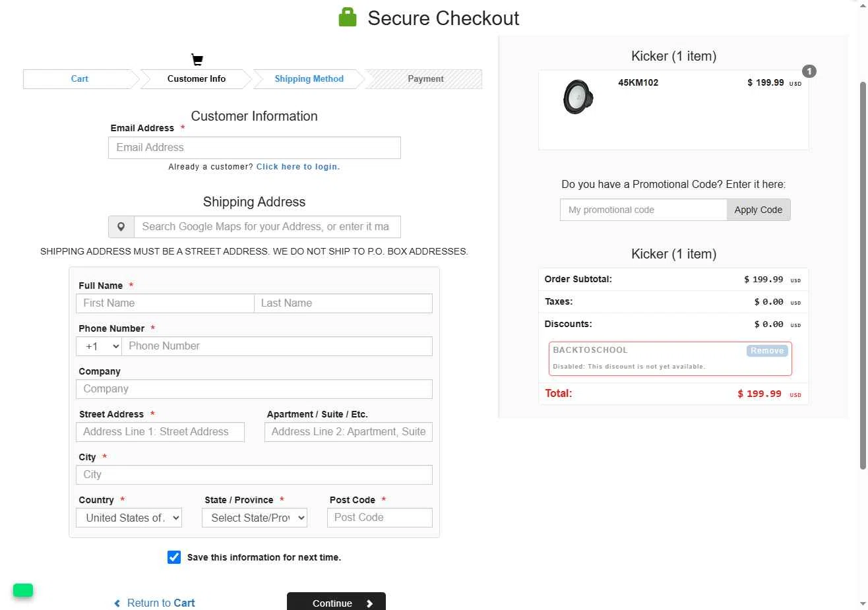Open the +1 phone country code dropdown

pyautogui.click(x=99, y=346)
